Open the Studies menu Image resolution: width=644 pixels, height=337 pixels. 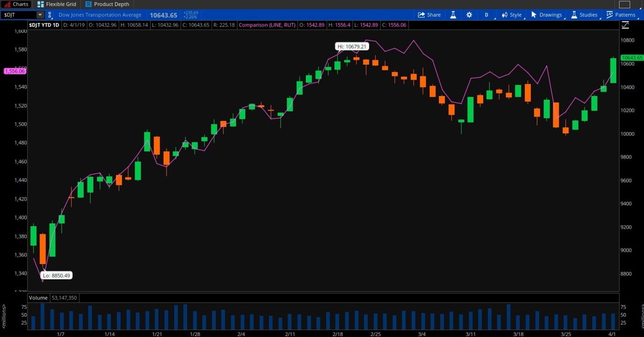[584, 15]
